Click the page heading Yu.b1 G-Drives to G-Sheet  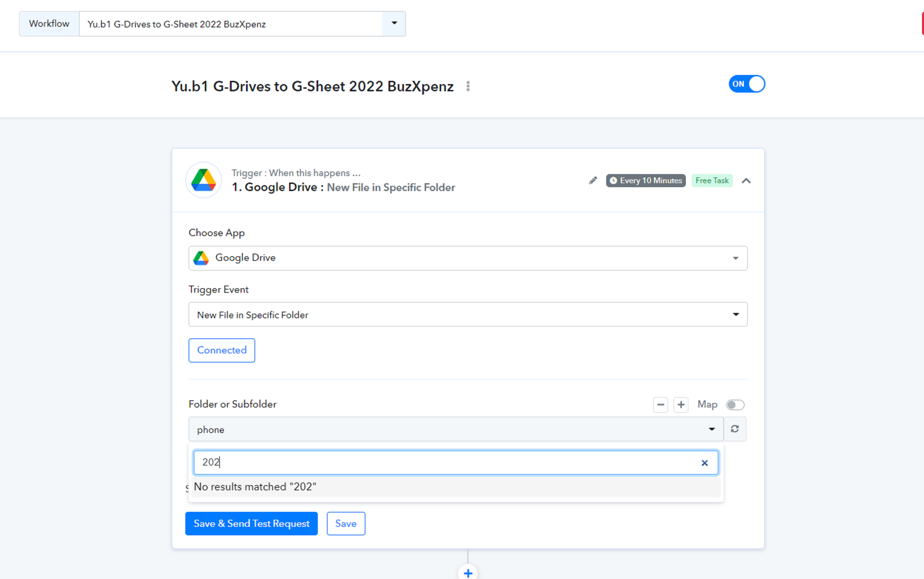(312, 86)
